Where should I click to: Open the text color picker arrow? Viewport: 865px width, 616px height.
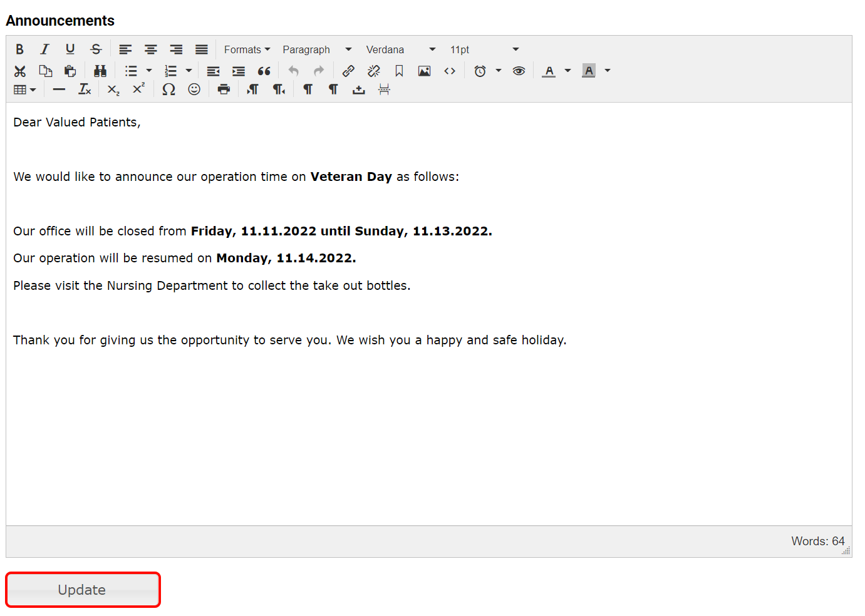[x=567, y=71]
